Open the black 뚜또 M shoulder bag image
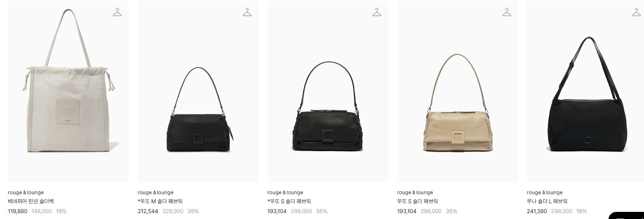This screenshot has width=644, height=219. pyautogui.click(x=198, y=92)
